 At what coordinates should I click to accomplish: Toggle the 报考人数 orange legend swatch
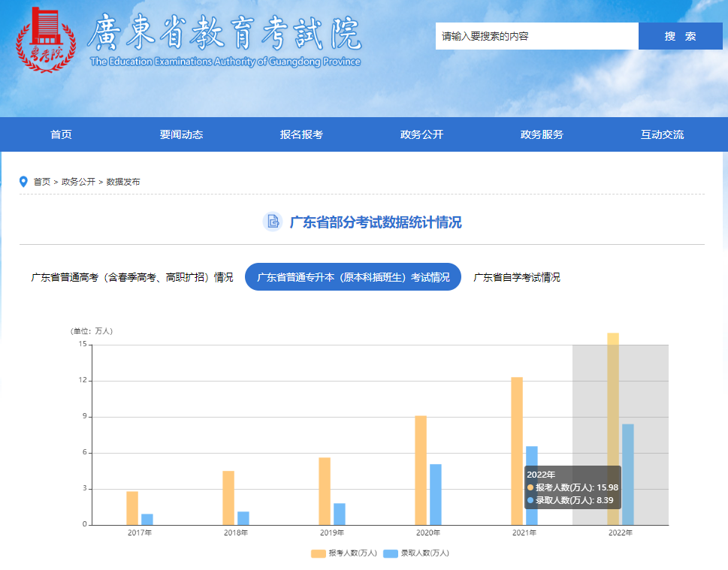point(318,553)
